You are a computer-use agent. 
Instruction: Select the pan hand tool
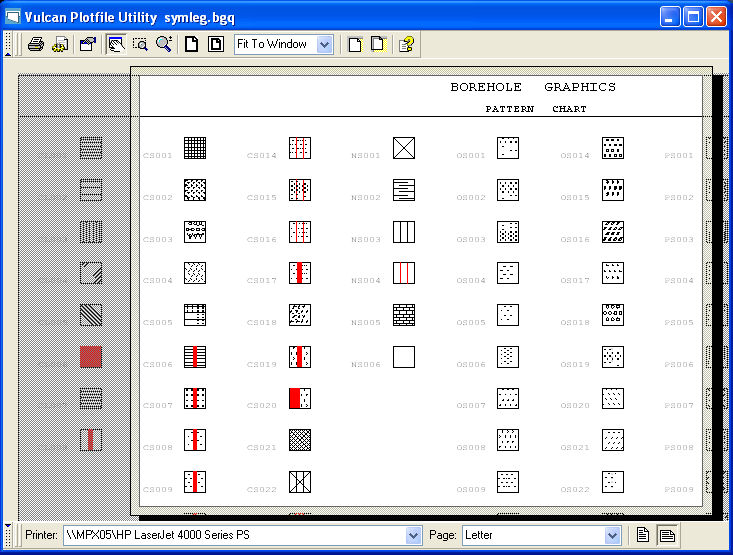pos(115,44)
